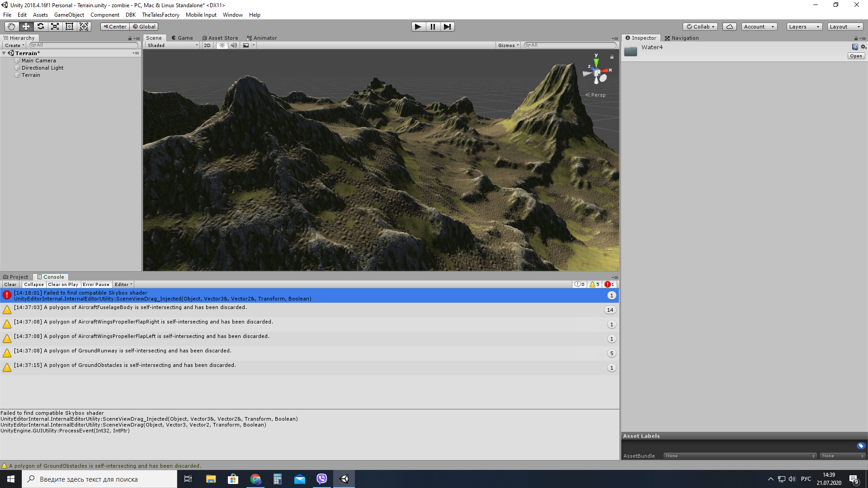868x488 pixels.
Task: Toggle the scene view gizmo lock
Action: (x=612, y=57)
